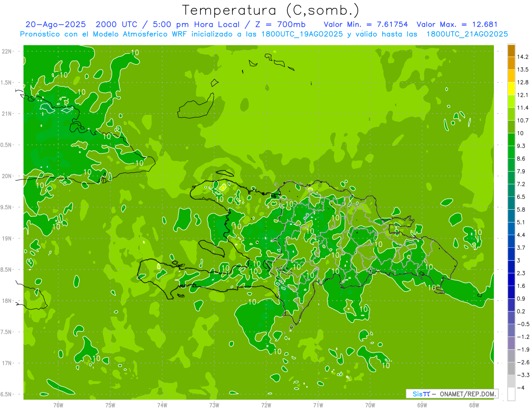The height and width of the screenshot is (411, 532).
Task: Pick the orange swatch between 13.5 and 14.2
Action: [511, 63]
